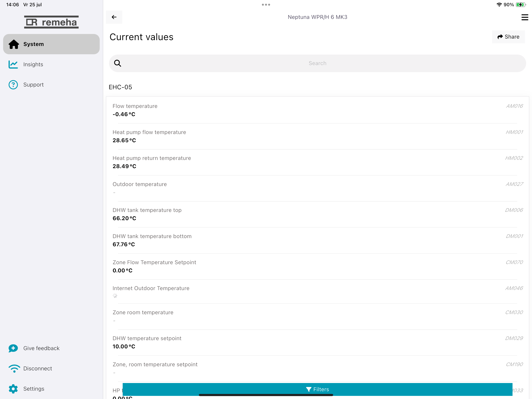The height and width of the screenshot is (399, 532).
Task: Select the Heat pump flow temperature row
Action: tap(317, 136)
